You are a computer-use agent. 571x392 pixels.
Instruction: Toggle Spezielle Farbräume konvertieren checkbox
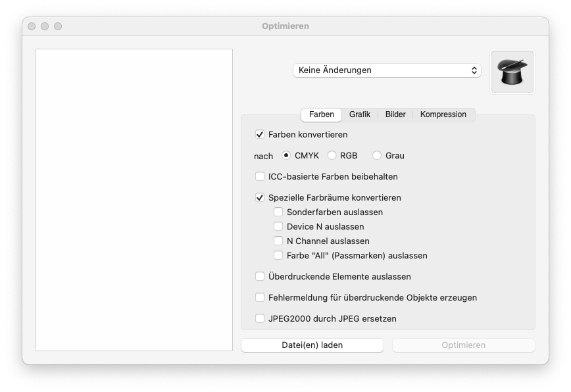[260, 197]
